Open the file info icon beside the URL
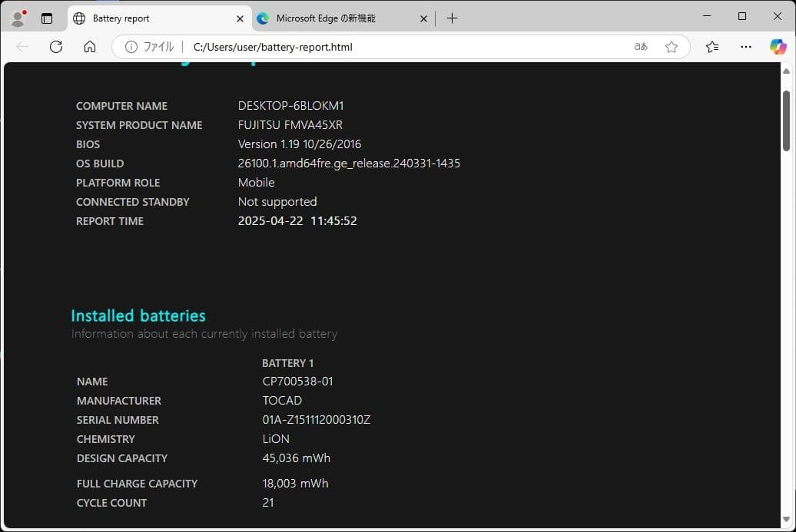Image resolution: width=796 pixels, height=532 pixels. tap(131, 47)
